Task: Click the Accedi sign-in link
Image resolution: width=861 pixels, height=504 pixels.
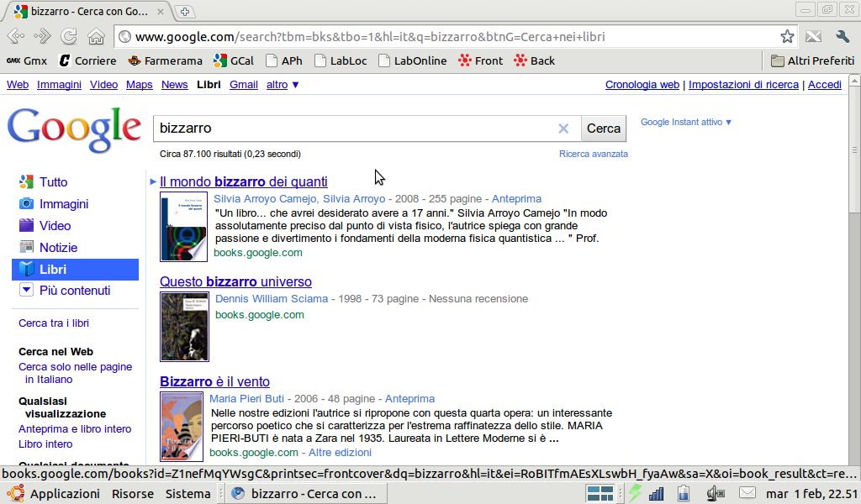Action: click(825, 85)
